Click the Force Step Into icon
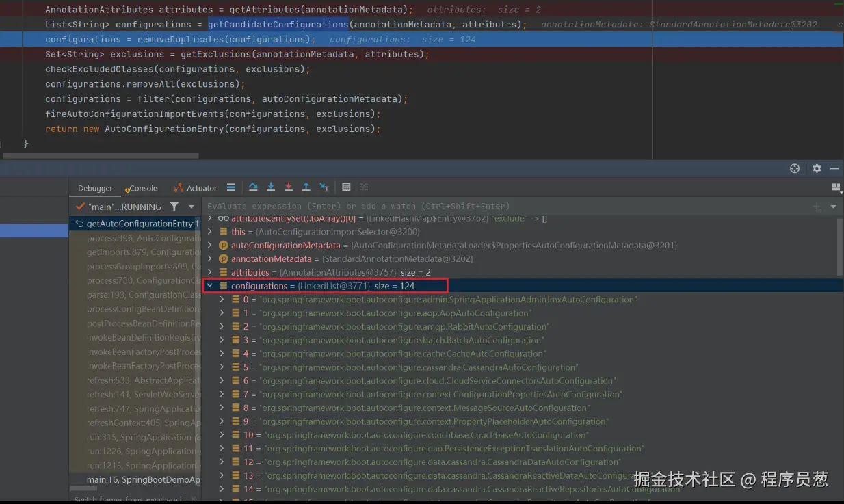The width and height of the screenshot is (844, 504). tap(289, 187)
